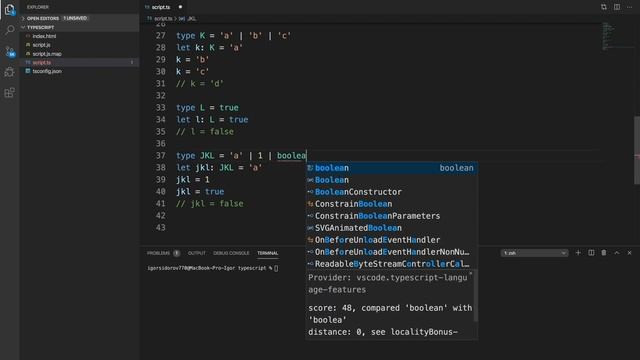Click the editor vertical scrollbar
640x360 pixels.
[637, 150]
